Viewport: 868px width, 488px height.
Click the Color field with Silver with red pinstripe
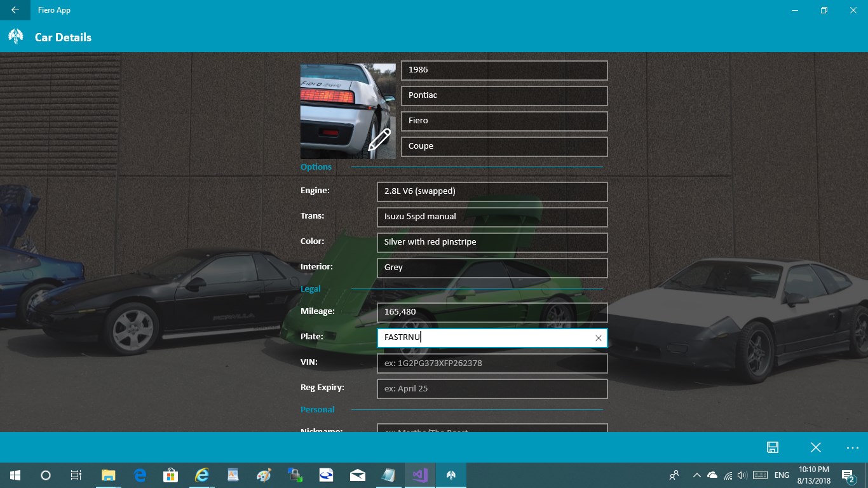pyautogui.click(x=492, y=243)
